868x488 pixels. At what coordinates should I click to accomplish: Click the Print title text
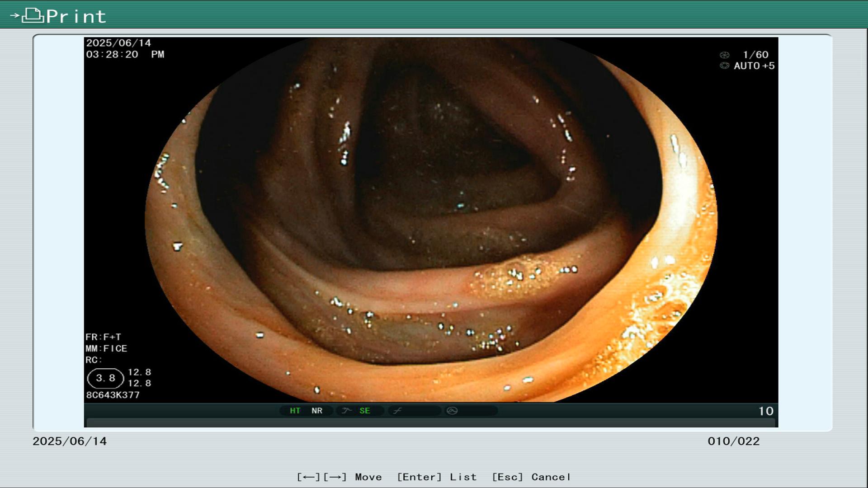pos(76,17)
